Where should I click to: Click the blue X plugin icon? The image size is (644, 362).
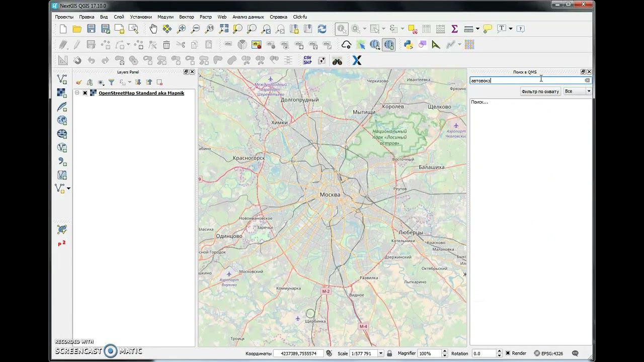357,60
